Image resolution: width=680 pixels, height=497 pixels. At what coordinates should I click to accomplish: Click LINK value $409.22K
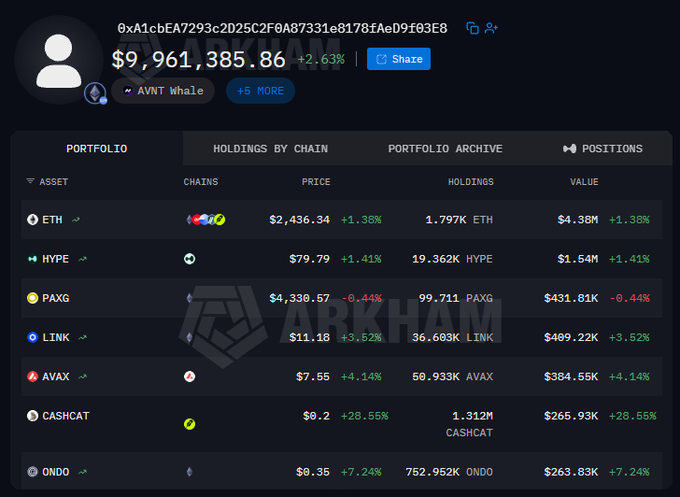coord(571,337)
